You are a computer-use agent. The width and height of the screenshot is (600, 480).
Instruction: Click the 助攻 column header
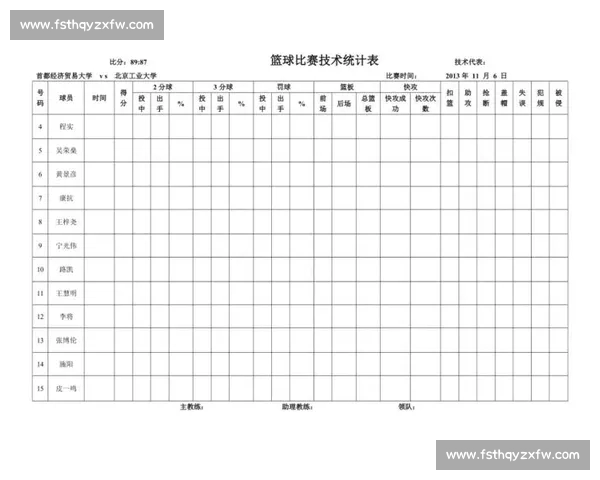click(x=468, y=98)
